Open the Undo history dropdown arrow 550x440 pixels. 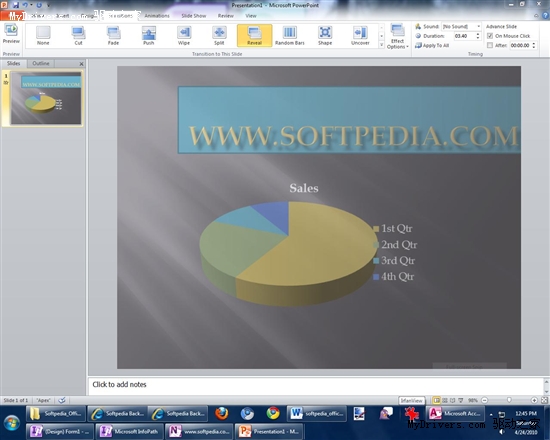coord(31,5)
